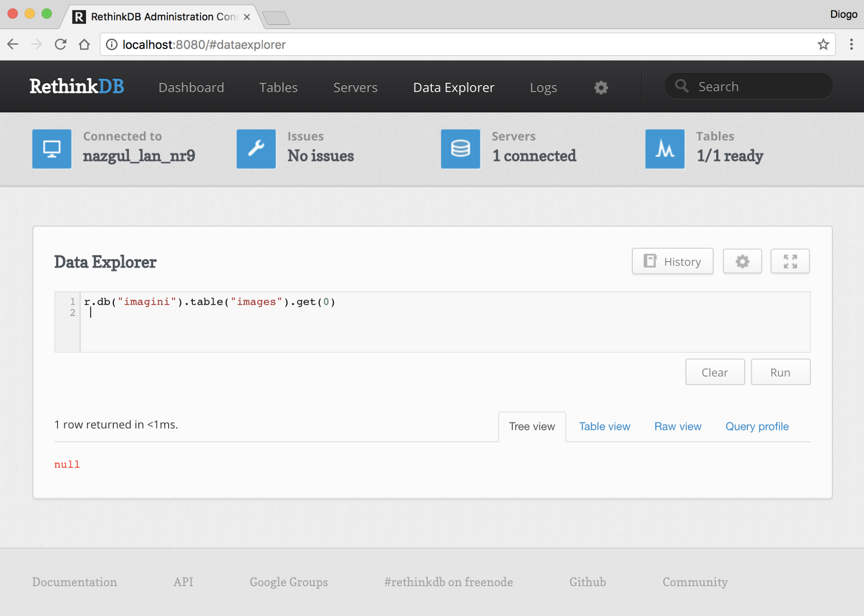The height and width of the screenshot is (616, 864).
Task: Switch to Raw view tab
Action: click(677, 427)
